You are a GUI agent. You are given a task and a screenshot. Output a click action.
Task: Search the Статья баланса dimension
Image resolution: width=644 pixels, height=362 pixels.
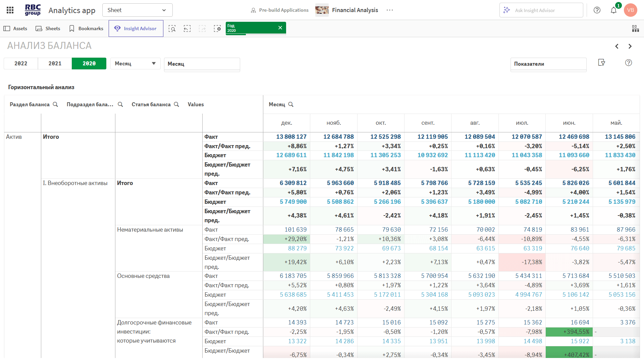click(x=176, y=105)
